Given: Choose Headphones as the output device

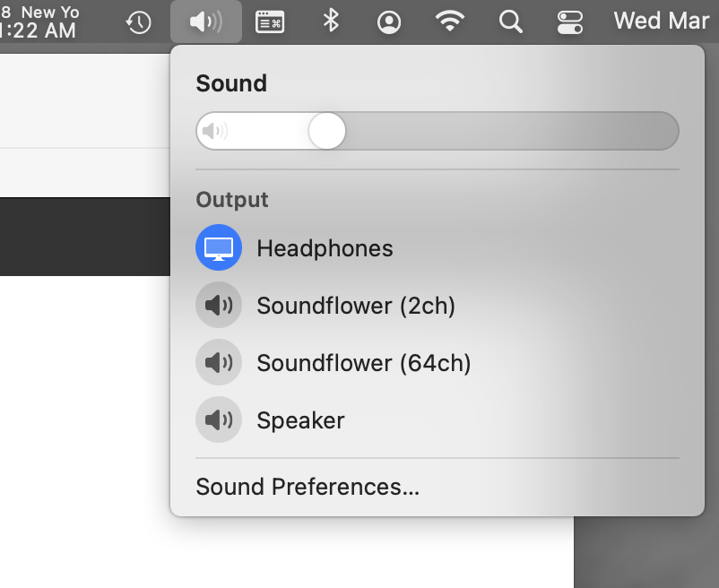Looking at the screenshot, I should 325,248.
